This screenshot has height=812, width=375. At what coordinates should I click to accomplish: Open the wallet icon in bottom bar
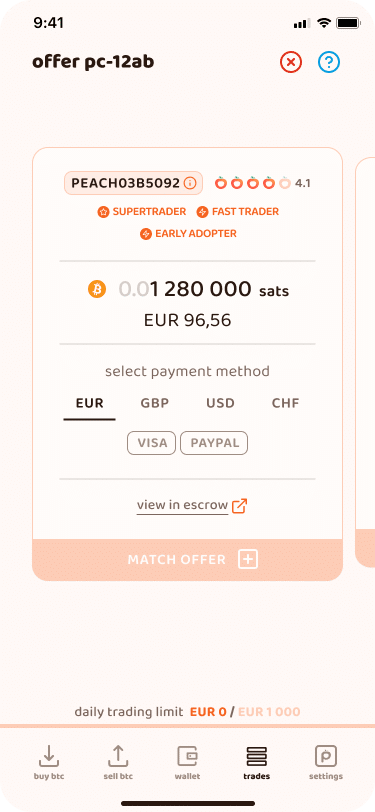[188, 762]
